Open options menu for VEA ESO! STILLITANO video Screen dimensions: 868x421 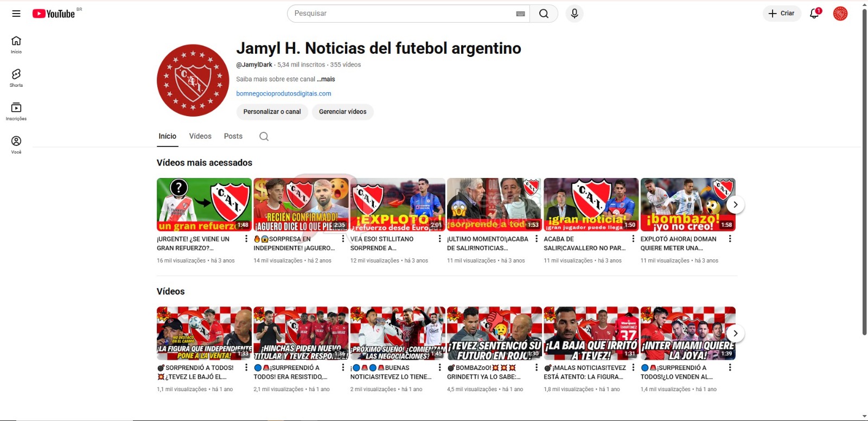pos(439,239)
